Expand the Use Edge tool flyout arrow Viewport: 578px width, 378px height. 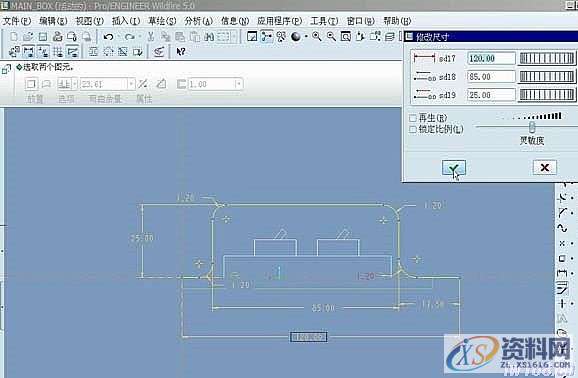coord(572,259)
